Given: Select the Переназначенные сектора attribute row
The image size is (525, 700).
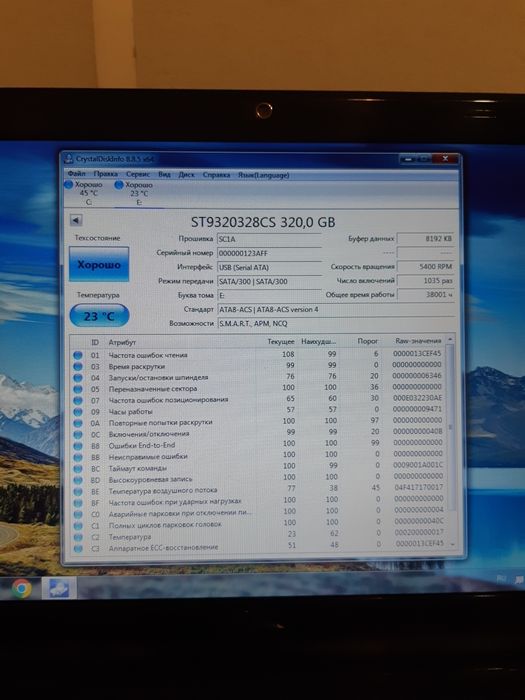Looking at the screenshot, I should click(258, 388).
